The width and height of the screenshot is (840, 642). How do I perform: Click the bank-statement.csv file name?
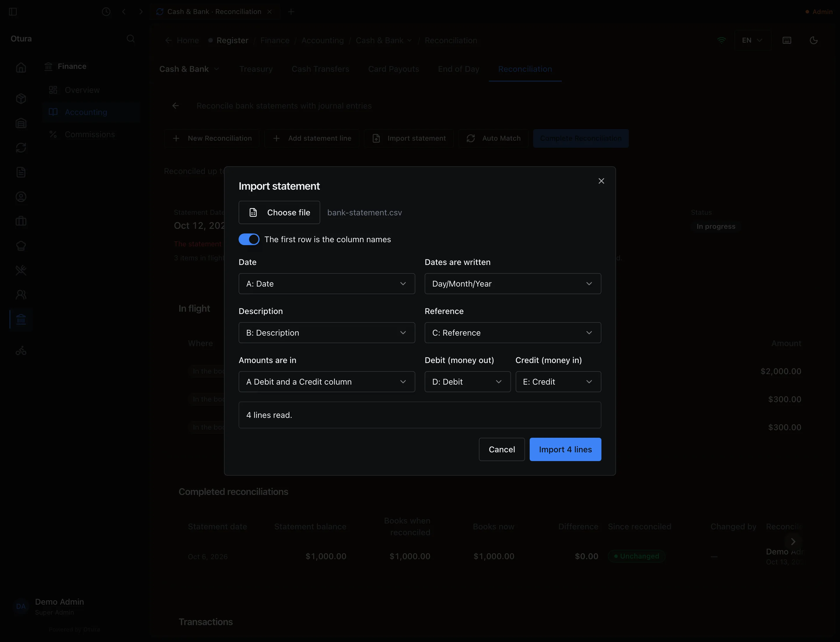click(x=364, y=212)
